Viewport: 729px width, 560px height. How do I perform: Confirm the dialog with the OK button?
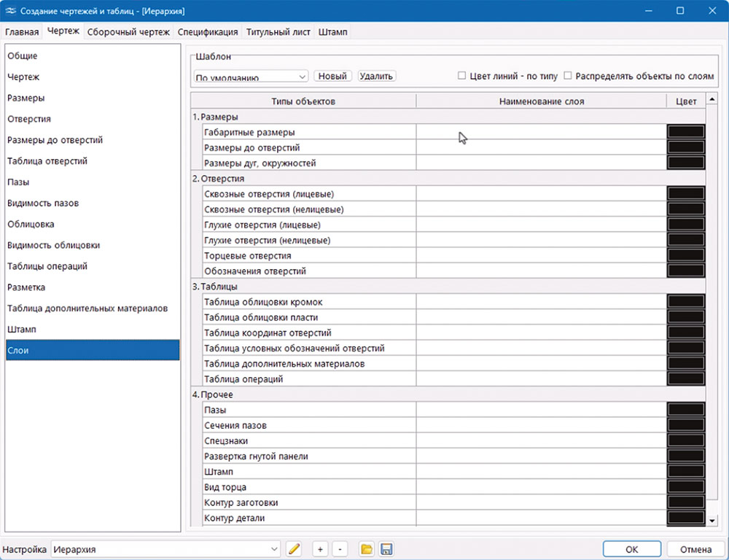632,549
